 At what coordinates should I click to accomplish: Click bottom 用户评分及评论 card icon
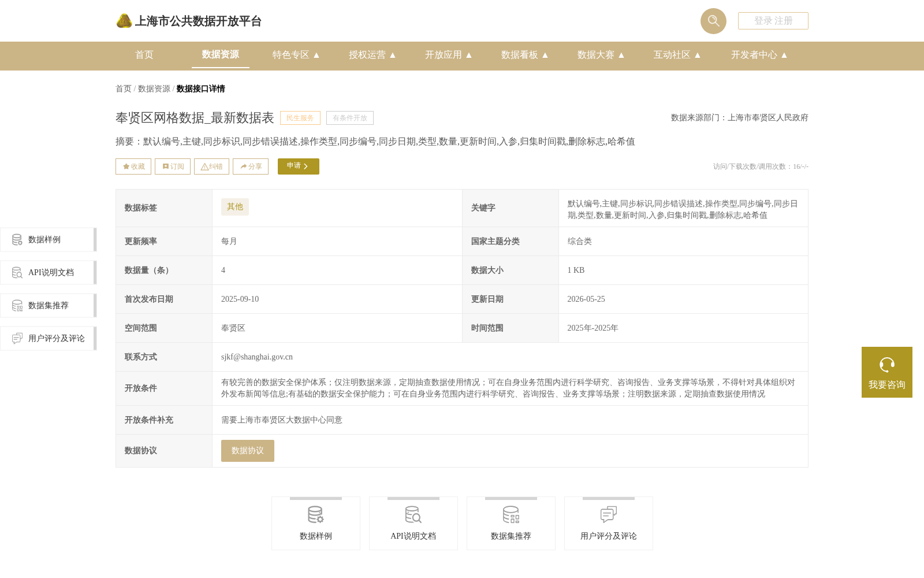609,514
